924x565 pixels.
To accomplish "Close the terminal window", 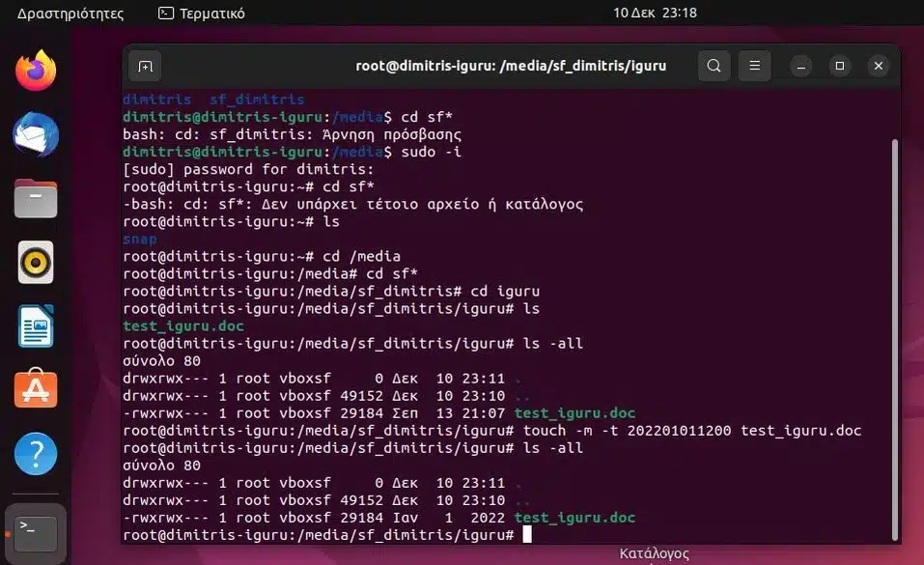I will point(878,66).
